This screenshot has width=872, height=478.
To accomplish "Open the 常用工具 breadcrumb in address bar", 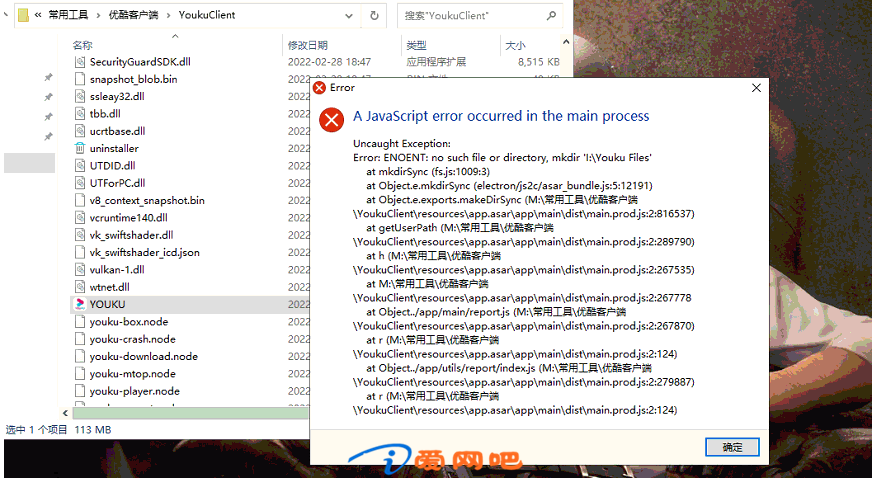I will pos(68,15).
